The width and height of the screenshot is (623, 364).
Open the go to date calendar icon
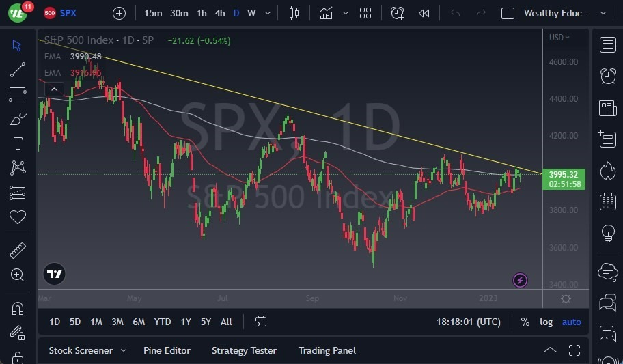tap(261, 322)
